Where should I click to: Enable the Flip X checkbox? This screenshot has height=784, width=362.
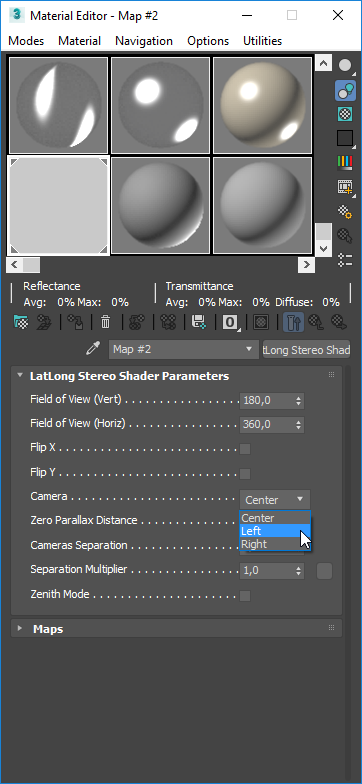click(245, 448)
